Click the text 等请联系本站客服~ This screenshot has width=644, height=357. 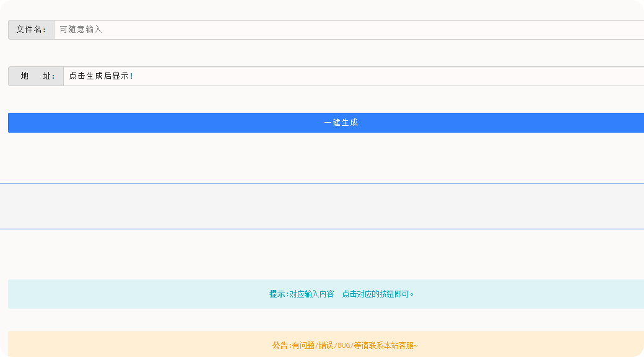[x=384, y=345]
